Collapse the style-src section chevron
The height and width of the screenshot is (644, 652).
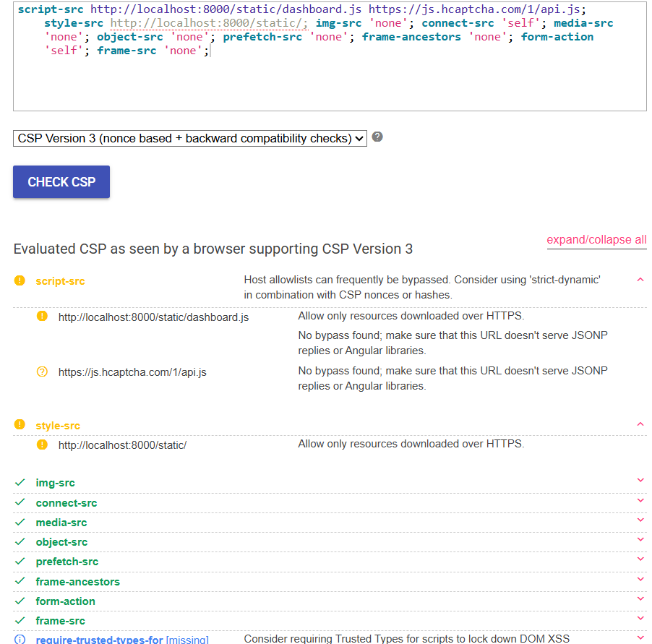(640, 424)
